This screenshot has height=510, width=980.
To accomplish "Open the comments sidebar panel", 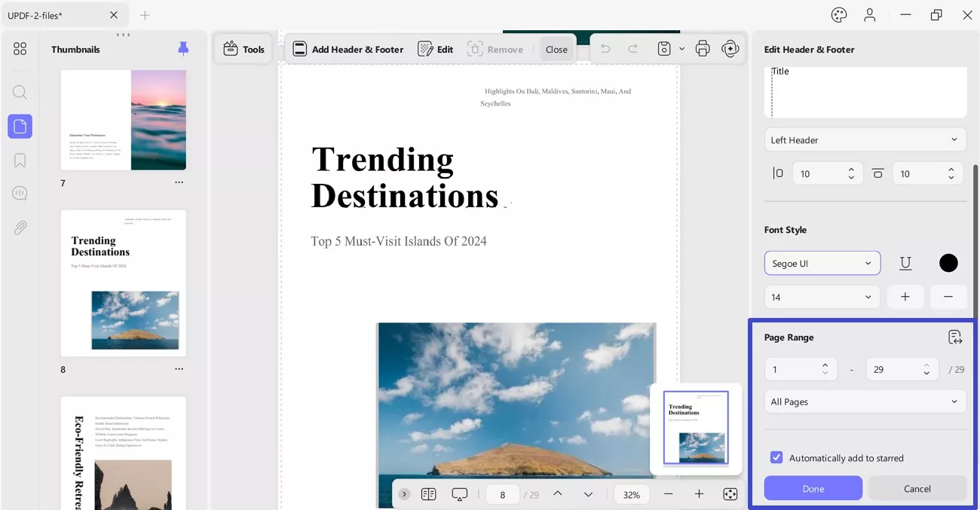I will 20,194.
